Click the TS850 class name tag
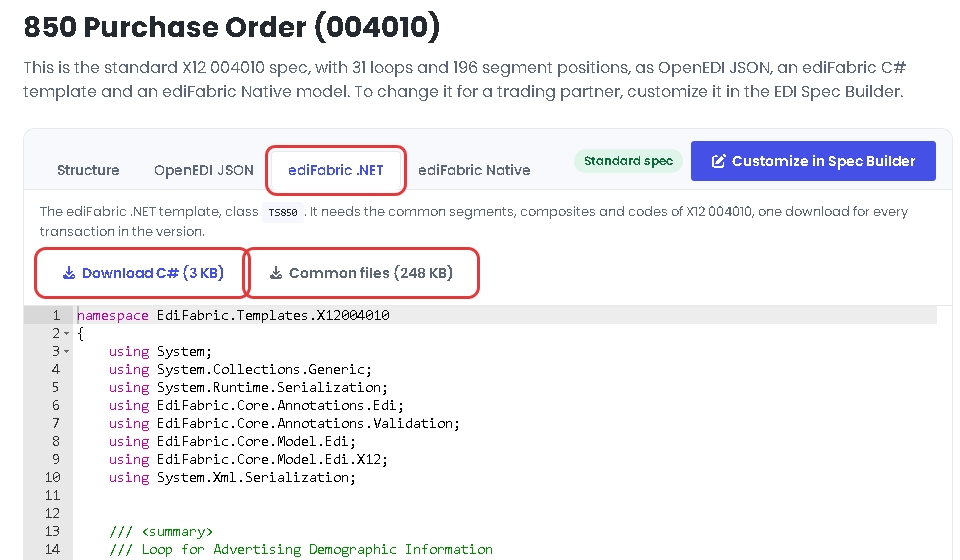The image size is (960, 560). [283, 212]
